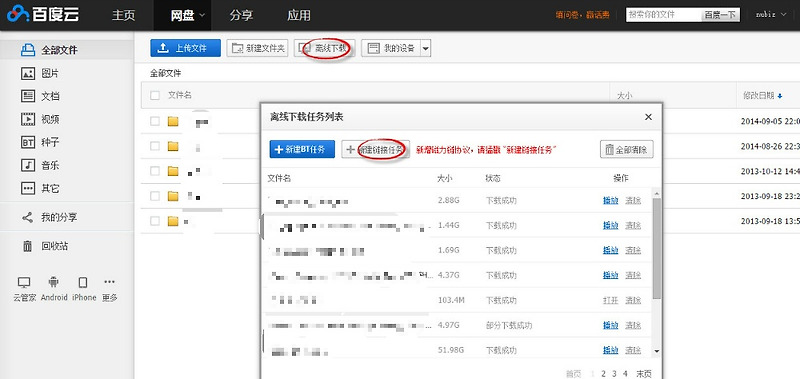Click the sort arrow beside 修改日期
This screenshot has width=800, height=379.
pos(780,96)
